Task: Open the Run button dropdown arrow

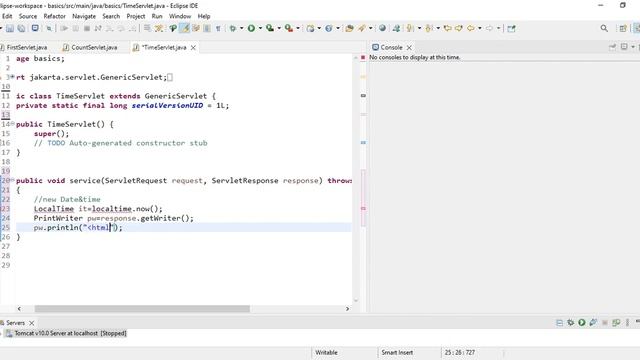Action: coord(260,28)
